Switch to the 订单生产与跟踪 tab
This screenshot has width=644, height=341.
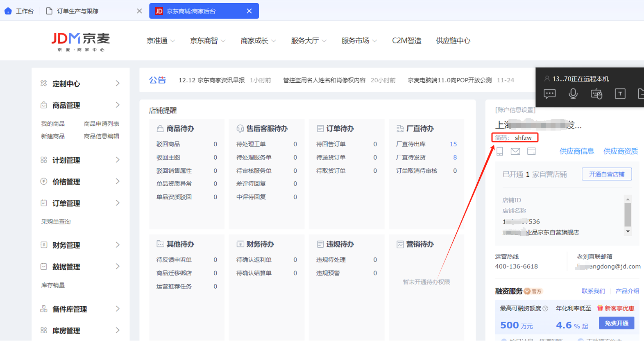pyautogui.click(x=78, y=11)
